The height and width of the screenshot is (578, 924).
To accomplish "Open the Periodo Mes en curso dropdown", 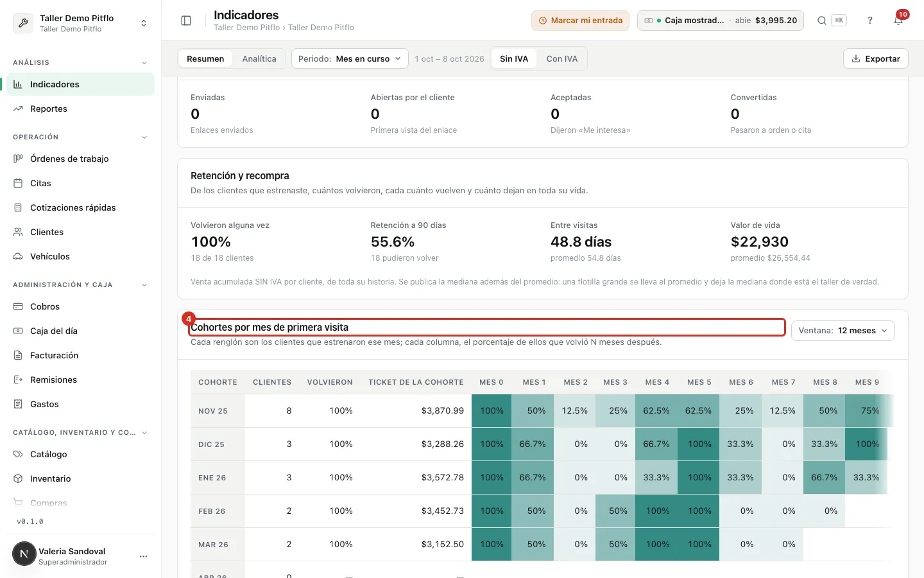I will pyautogui.click(x=350, y=58).
